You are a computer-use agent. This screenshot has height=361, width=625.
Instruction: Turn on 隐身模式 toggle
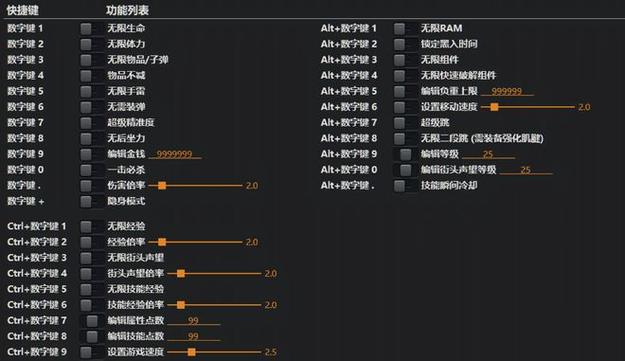[91, 201]
